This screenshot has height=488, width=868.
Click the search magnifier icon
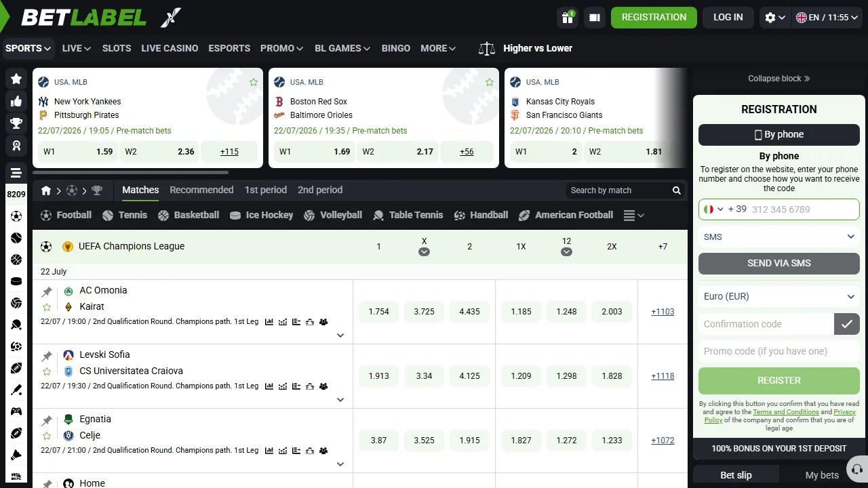pos(676,190)
